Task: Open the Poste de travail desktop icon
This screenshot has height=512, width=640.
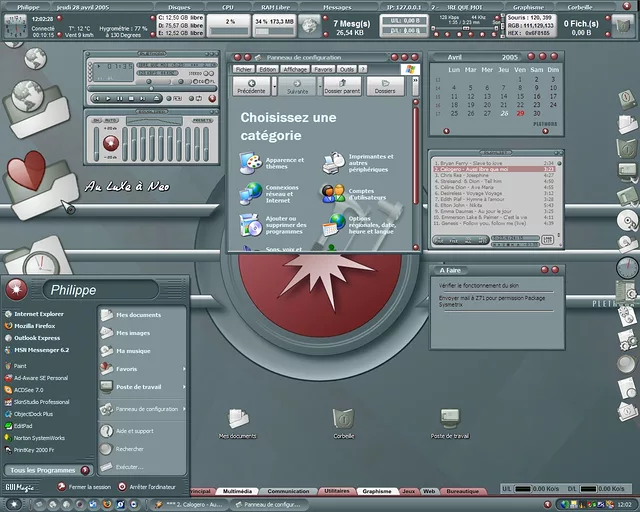Action: tap(450, 420)
